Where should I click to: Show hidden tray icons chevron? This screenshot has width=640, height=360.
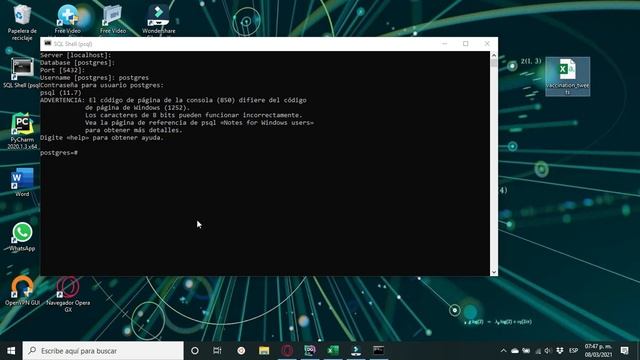[x=503, y=351]
